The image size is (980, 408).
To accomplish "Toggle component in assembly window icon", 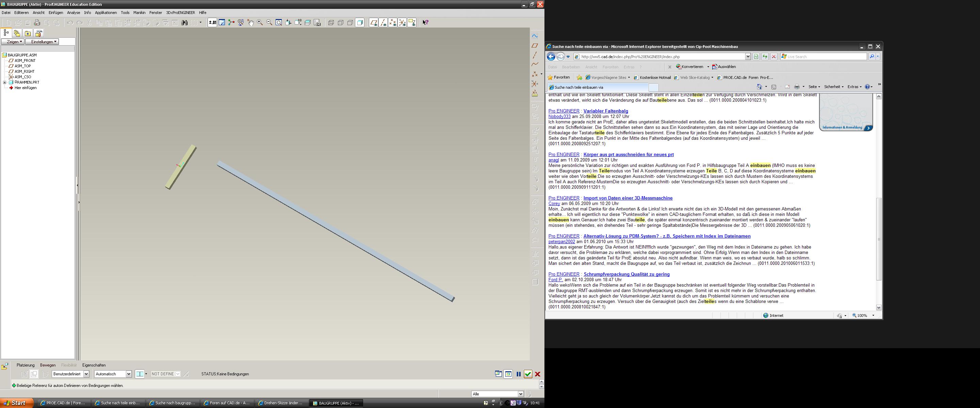I will 508,374.
